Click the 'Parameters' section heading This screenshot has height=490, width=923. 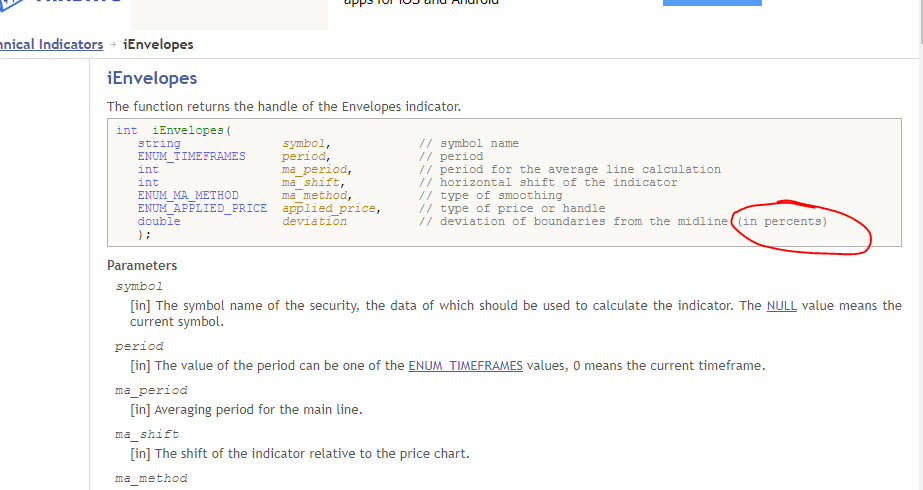click(x=142, y=266)
